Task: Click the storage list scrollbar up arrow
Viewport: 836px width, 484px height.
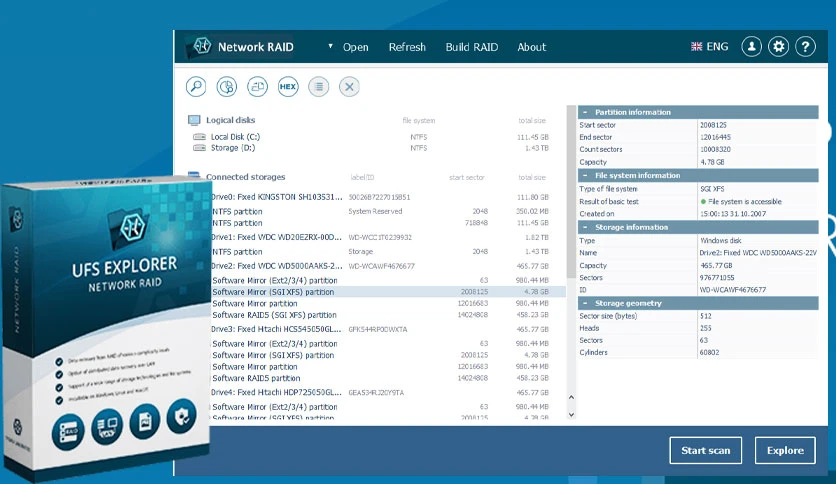Action: point(571,397)
